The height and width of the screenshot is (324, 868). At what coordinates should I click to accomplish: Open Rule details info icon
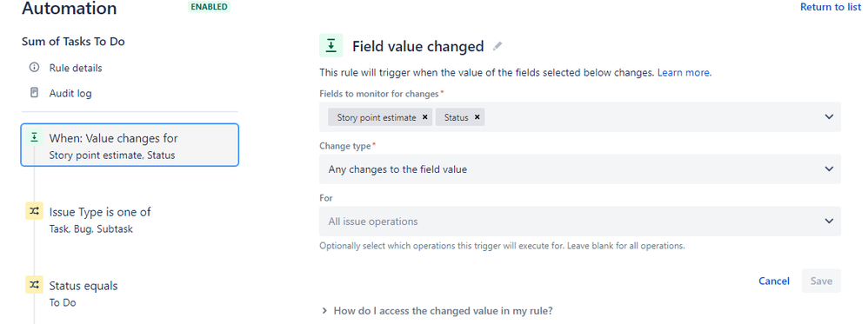coord(34,68)
